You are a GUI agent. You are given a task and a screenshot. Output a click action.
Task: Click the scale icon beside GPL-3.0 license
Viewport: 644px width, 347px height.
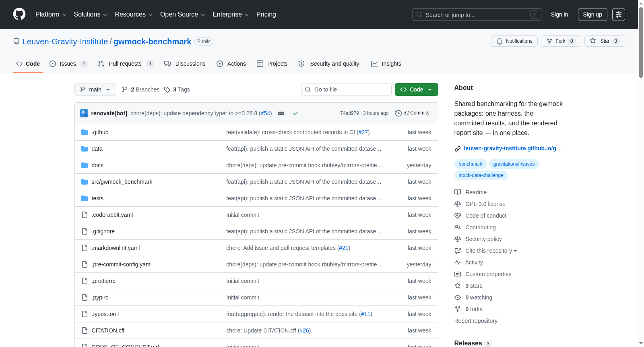(x=458, y=204)
